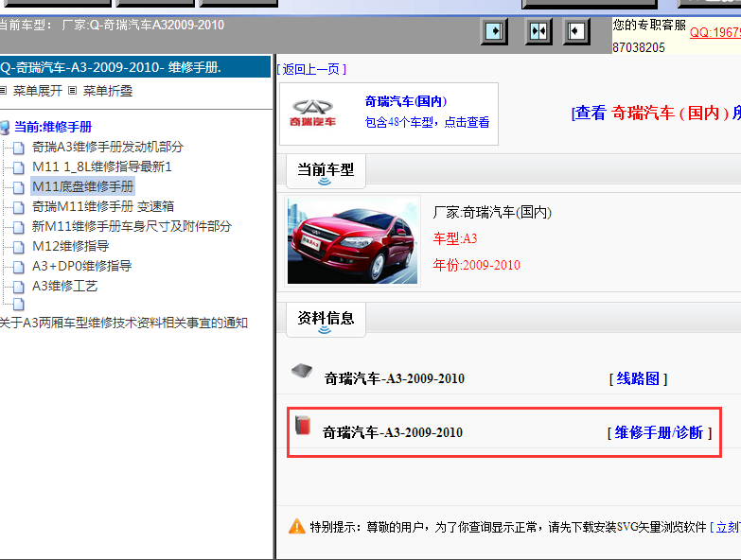Open 新M11维修手册车身尺寸及附件部分
Viewport: 741px width, 560px height.
click(132, 226)
